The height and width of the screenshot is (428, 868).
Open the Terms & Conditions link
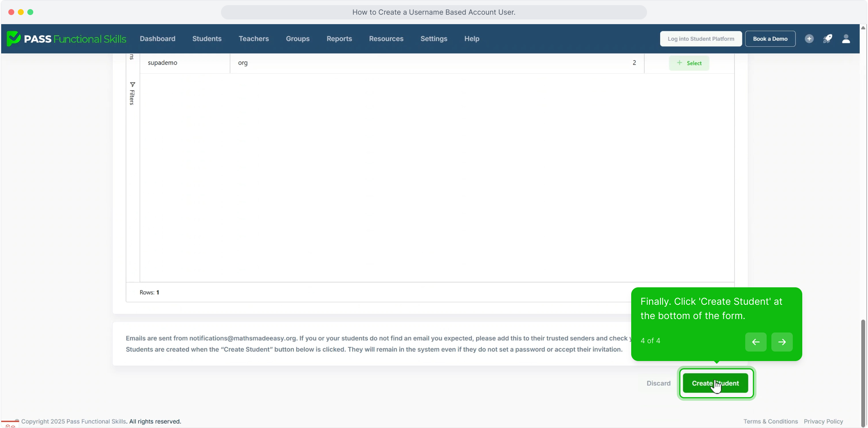tap(770, 421)
